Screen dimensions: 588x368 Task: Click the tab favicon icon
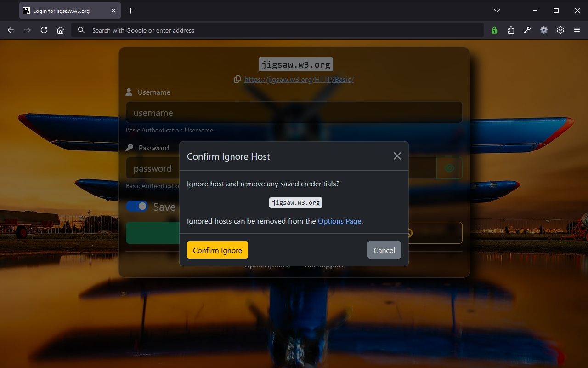pos(27,11)
